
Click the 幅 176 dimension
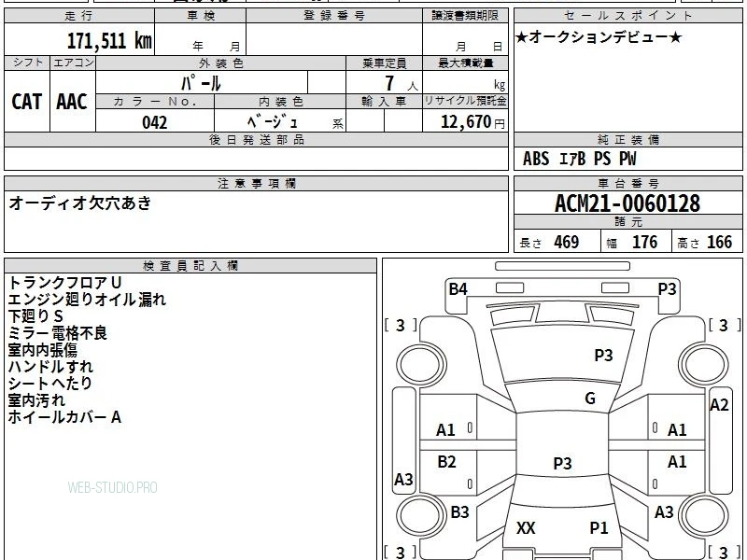pyautogui.click(x=632, y=242)
